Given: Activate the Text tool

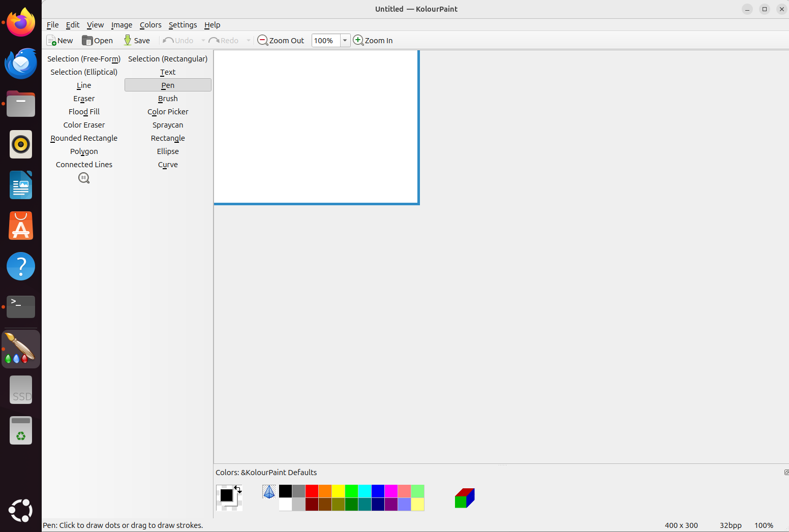Looking at the screenshot, I should (x=168, y=72).
